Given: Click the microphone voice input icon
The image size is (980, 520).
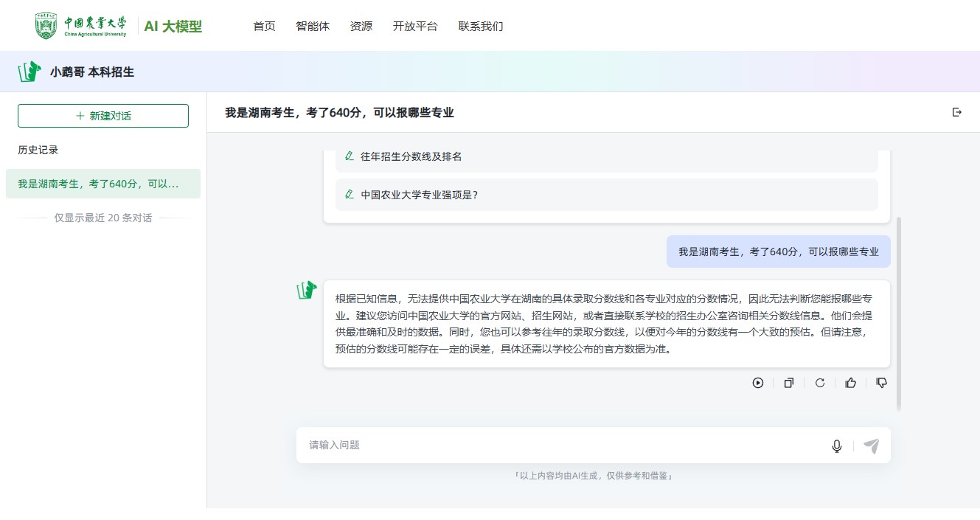Looking at the screenshot, I should [837, 446].
